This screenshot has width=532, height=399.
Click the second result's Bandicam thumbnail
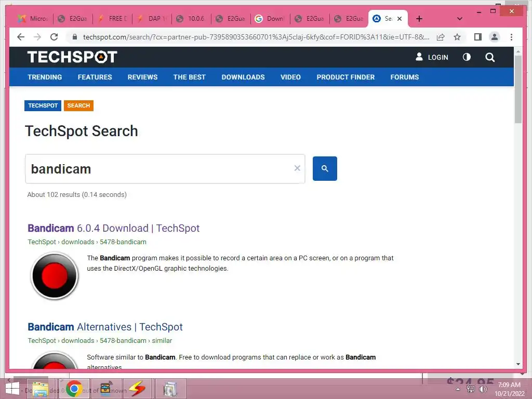55,360
